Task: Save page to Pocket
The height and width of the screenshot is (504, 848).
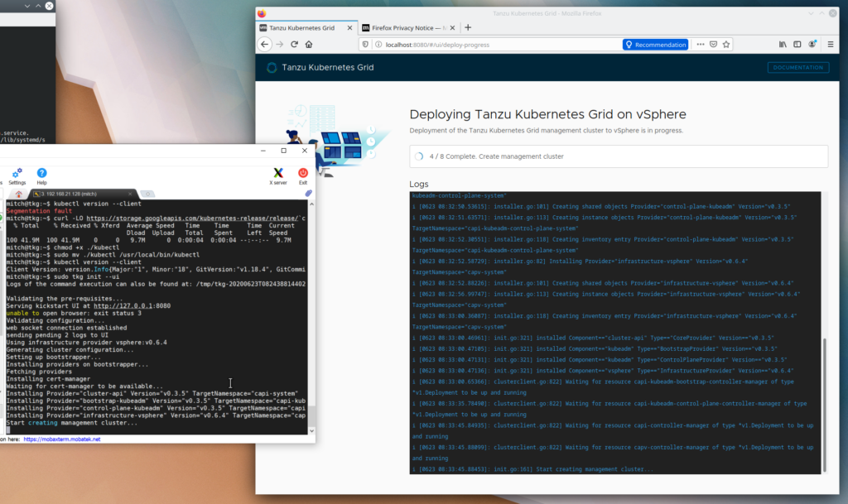Action: [x=713, y=45]
